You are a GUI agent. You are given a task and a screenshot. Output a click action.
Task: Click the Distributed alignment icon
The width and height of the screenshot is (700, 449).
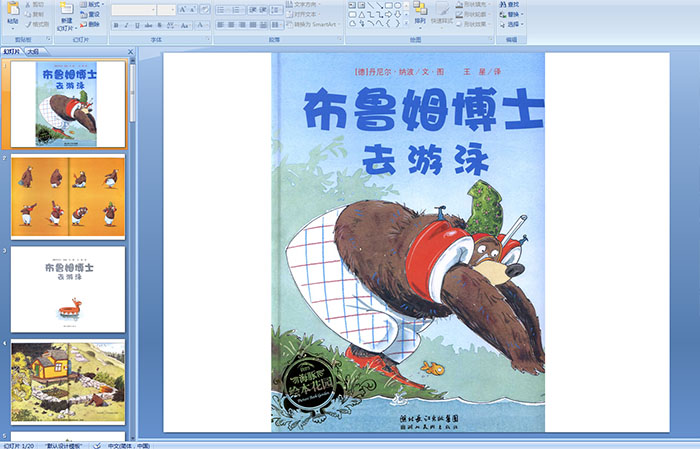click(x=263, y=25)
